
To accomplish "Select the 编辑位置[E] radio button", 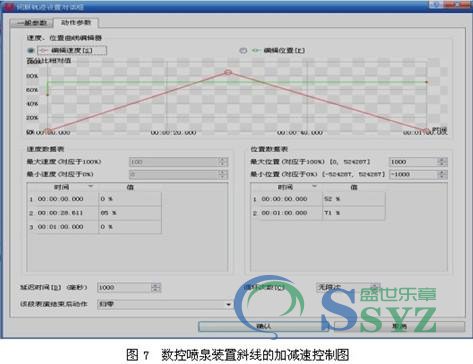I will (x=243, y=51).
